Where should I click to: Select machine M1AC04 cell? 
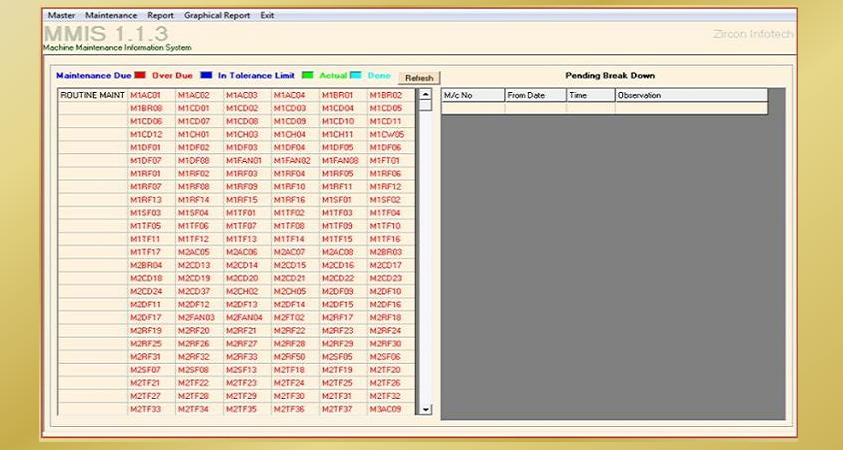point(295,95)
